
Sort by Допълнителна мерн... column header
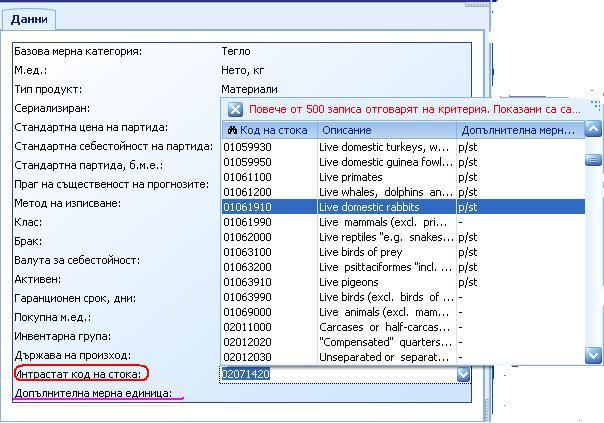click(x=520, y=130)
